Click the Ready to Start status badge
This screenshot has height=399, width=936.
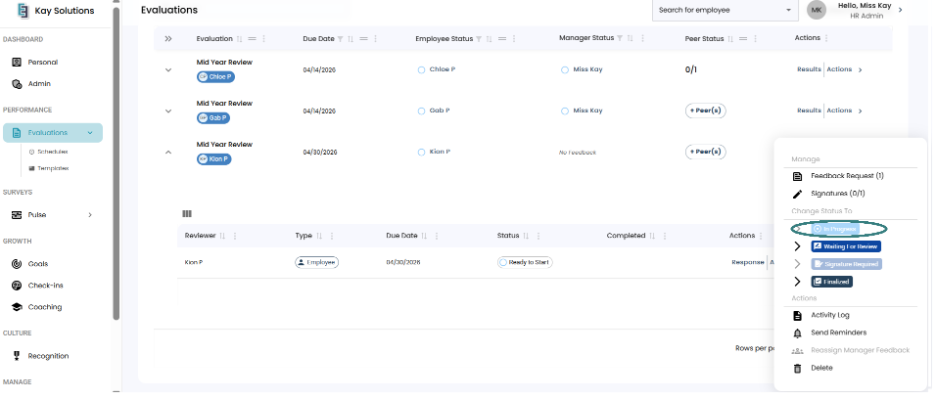click(x=525, y=262)
